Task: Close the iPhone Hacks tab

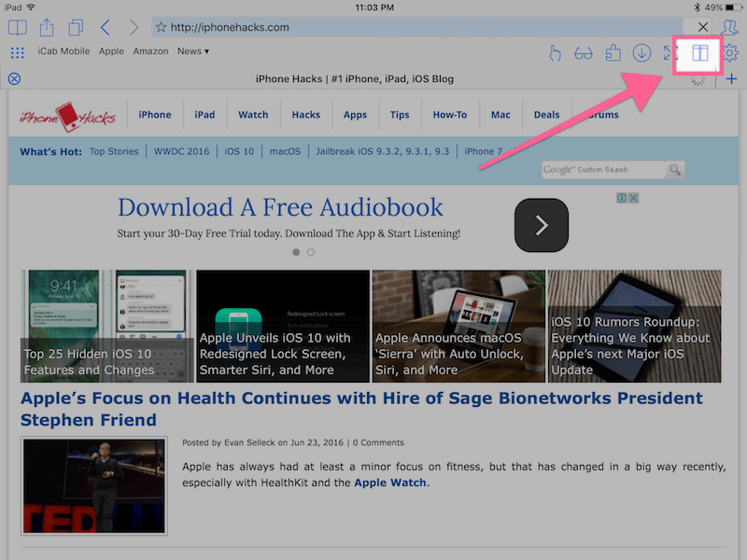Action: click(x=14, y=79)
